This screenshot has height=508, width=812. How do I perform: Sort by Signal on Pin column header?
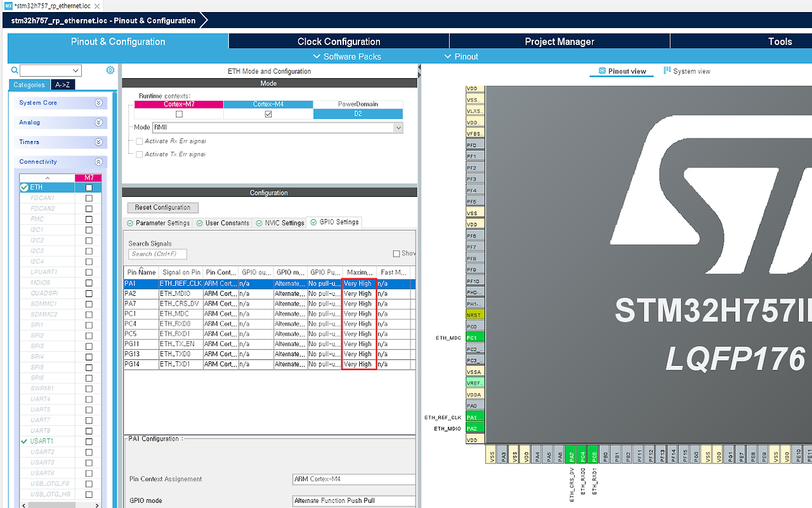181,272
